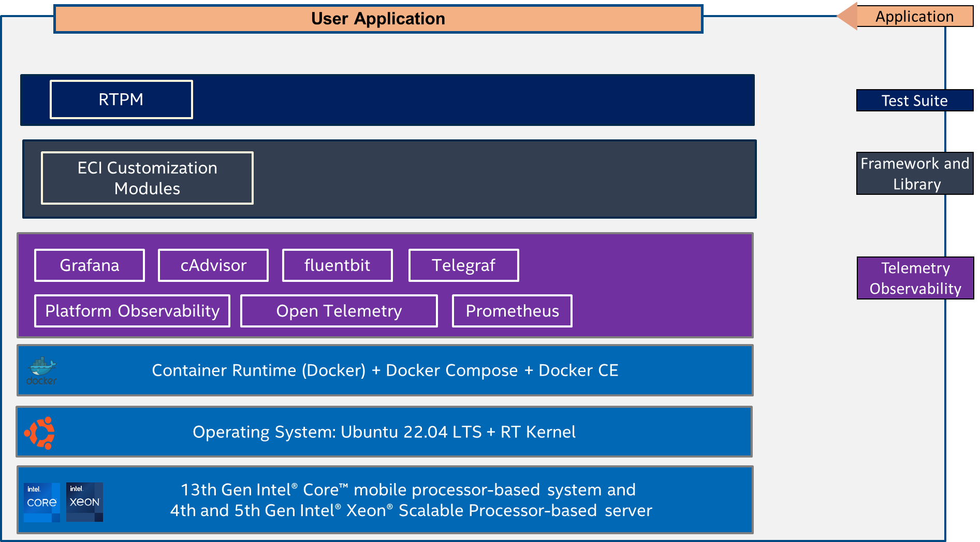This screenshot has width=980, height=542.
Task: Click the 13th Gen Intel Core text line
Action: (x=408, y=490)
